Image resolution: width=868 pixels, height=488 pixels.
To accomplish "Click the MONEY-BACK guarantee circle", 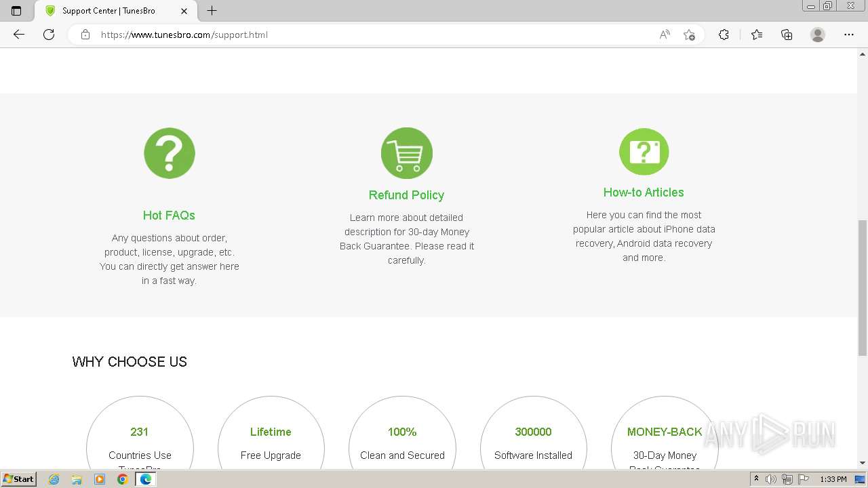I will (x=665, y=434).
